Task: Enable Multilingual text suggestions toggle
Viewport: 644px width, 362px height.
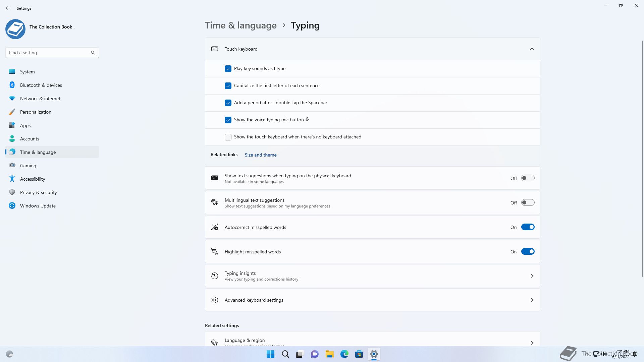Action: 528,203
